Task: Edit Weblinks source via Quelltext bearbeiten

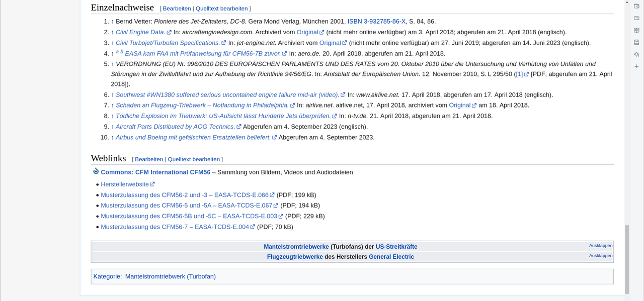Action: [194, 159]
